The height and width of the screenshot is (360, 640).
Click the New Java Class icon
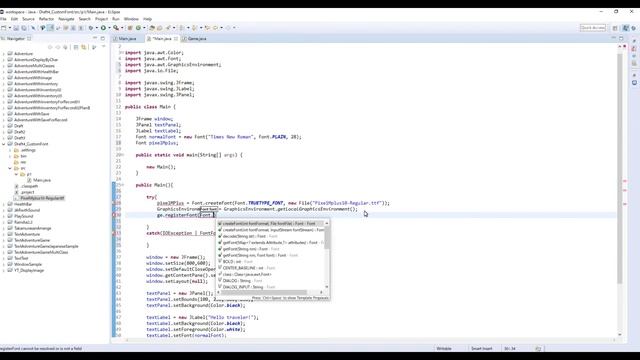point(138,28)
